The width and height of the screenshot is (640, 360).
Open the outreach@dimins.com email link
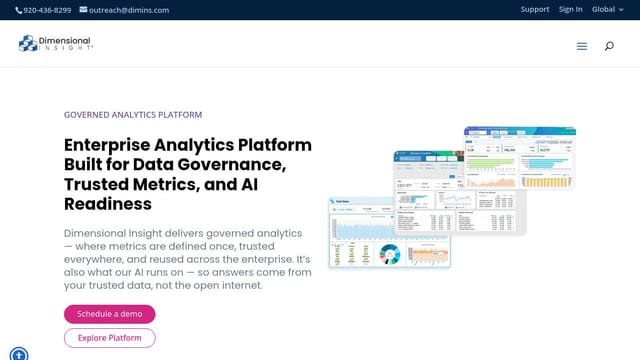pos(129,10)
